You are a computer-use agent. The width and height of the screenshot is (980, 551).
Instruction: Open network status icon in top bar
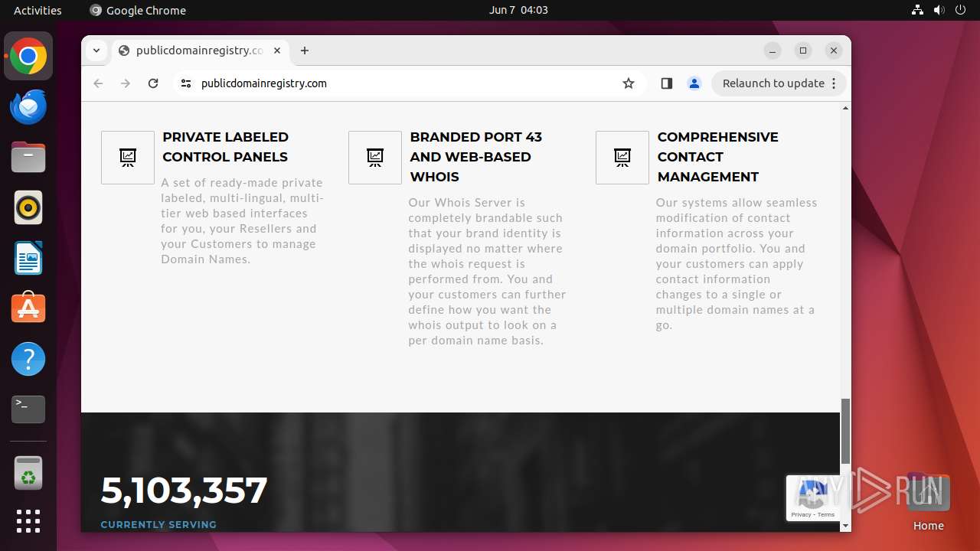pos(918,10)
